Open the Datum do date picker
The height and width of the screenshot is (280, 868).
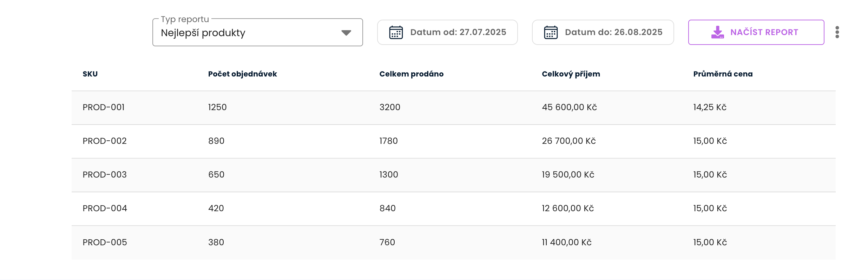click(x=603, y=32)
